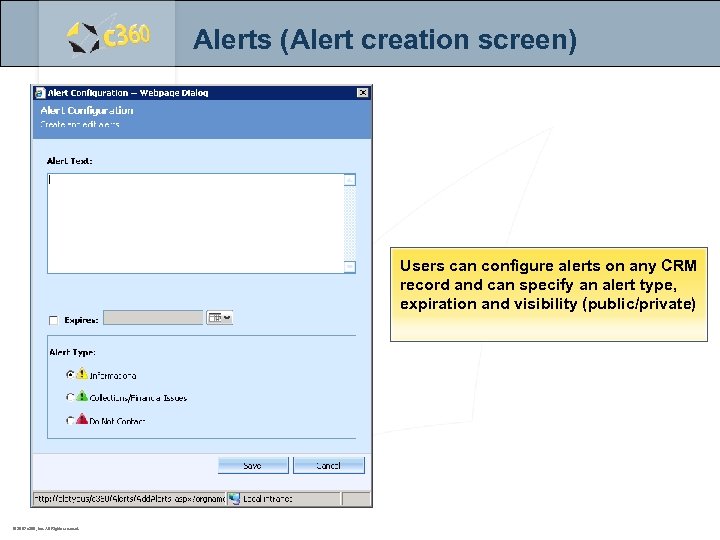720x540 pixels.
Task: Click the 'Alert Text:' label
Action: coord(69,161)
